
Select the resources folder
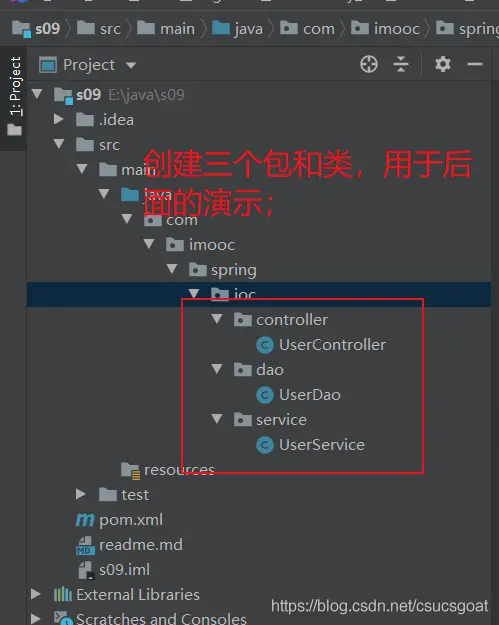[168, 470]
